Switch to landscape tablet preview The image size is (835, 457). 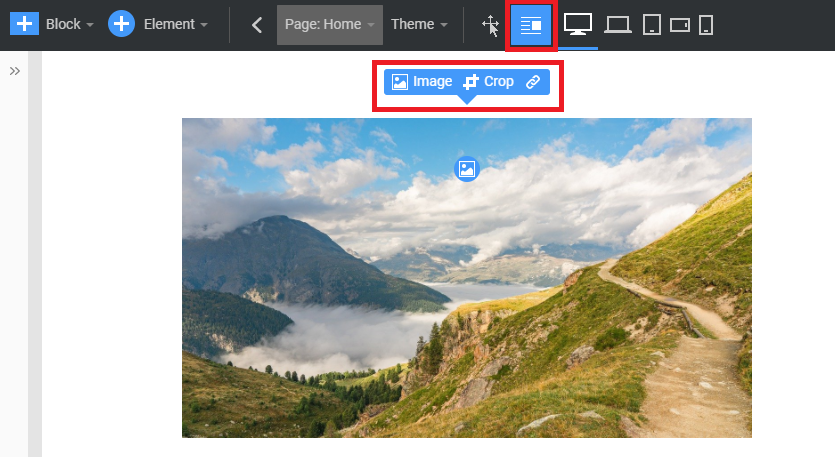tap(680, 25)
